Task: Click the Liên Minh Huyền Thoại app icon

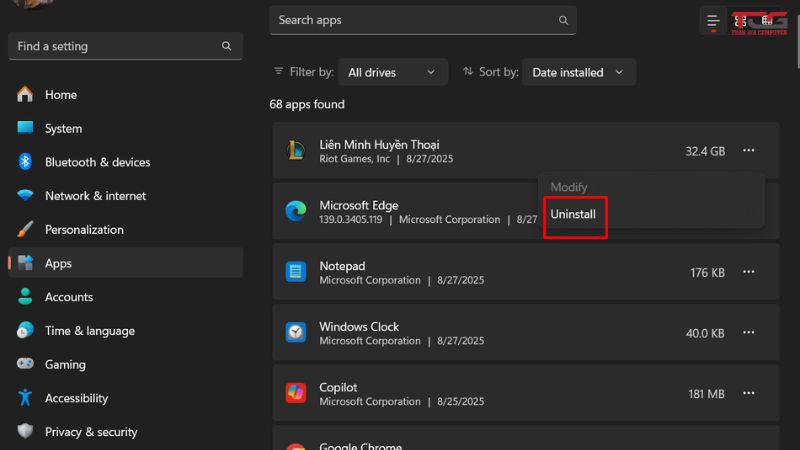Action: (295, 151)
